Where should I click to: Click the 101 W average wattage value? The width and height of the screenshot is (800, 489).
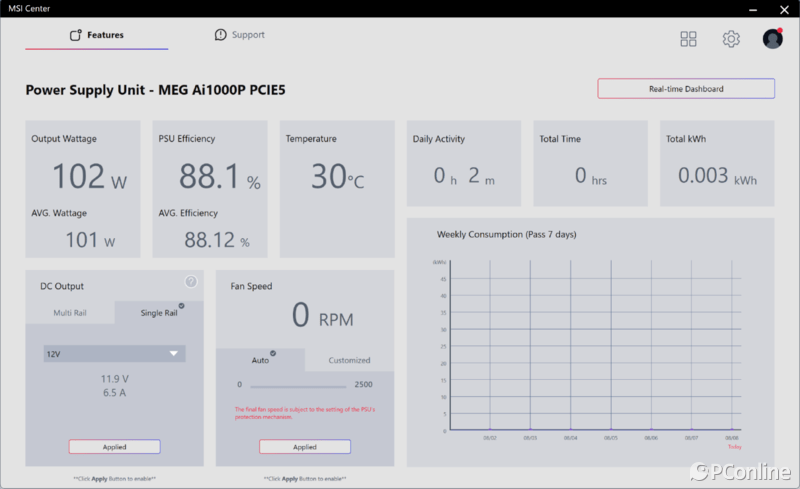coord(90,240)
